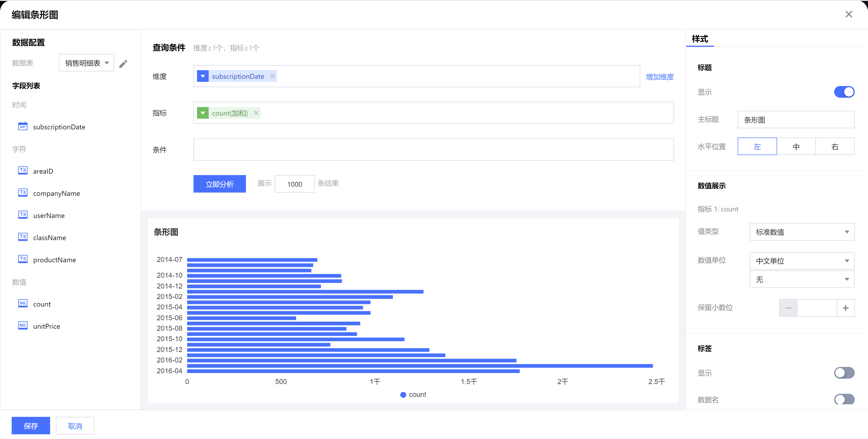
Task: Click the text-type icon next to areaID
Action: tap(23, 170)
